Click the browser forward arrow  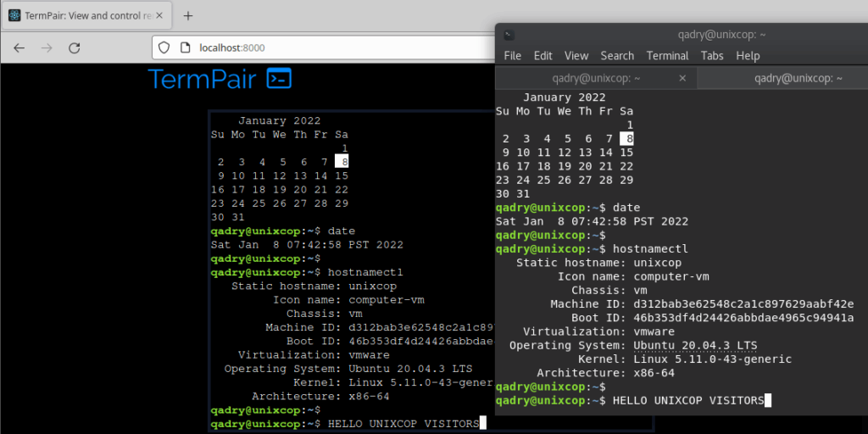pyautogui.click(x=47, y=48)
